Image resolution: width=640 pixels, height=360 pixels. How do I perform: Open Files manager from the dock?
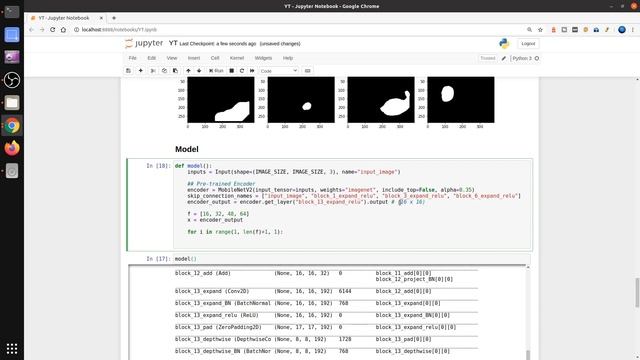(x=12, y=103)
